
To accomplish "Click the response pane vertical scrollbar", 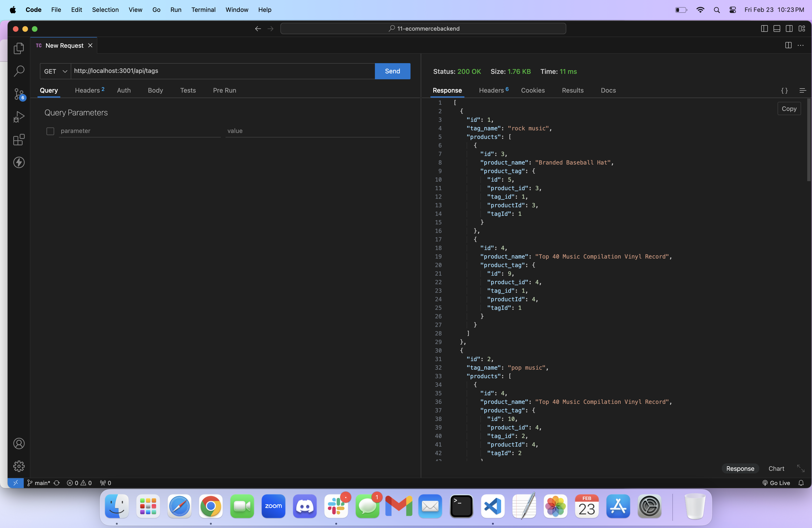I will (809, 140).
